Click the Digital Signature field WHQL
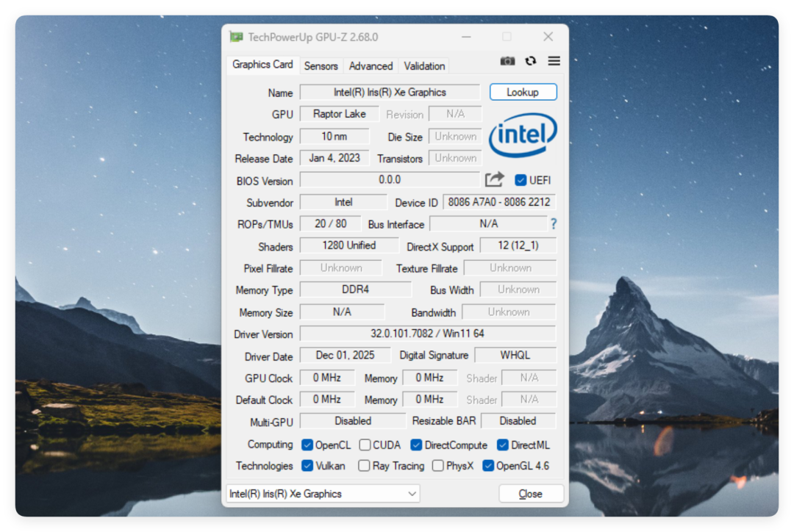 coord(515,356)
